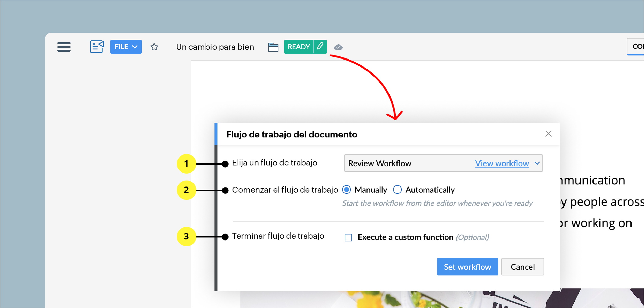This screenshot has height=308, width=644.
Task: Expand the FILE menu
Action: pyautogui.click(x=126, y=47)
